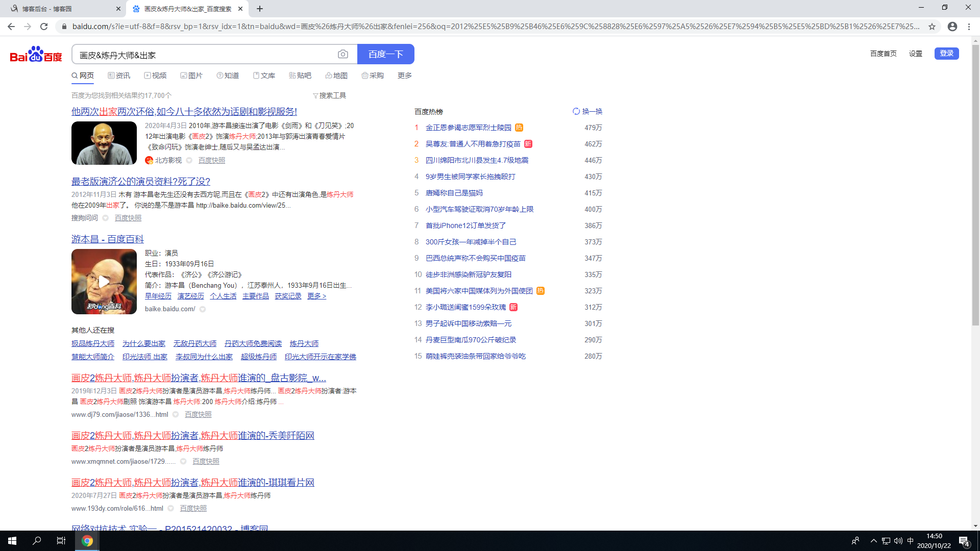The height and width of the screenshot is (551, 980).
Task: Open Chrome profile account icon
Action: click(952, 27)
